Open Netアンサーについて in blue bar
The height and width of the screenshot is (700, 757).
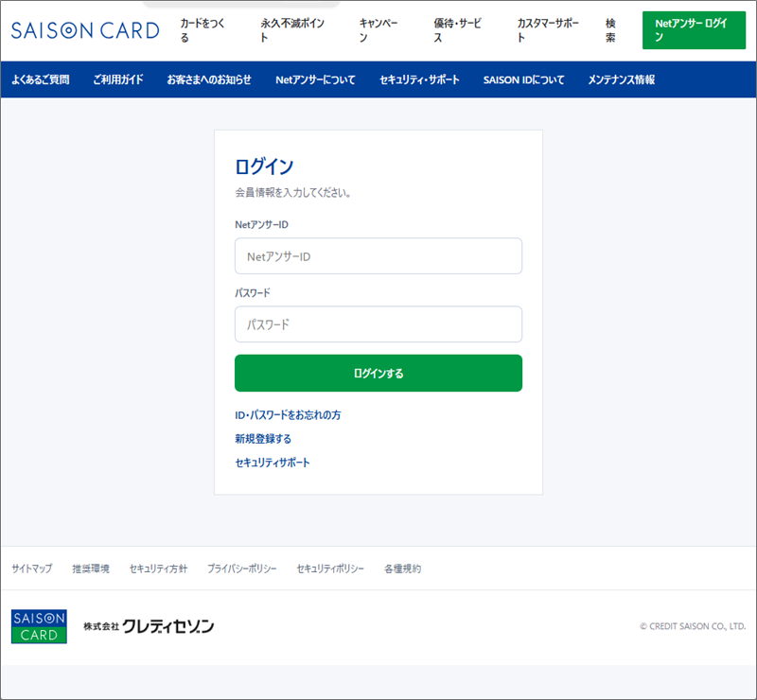pos(315,79)
